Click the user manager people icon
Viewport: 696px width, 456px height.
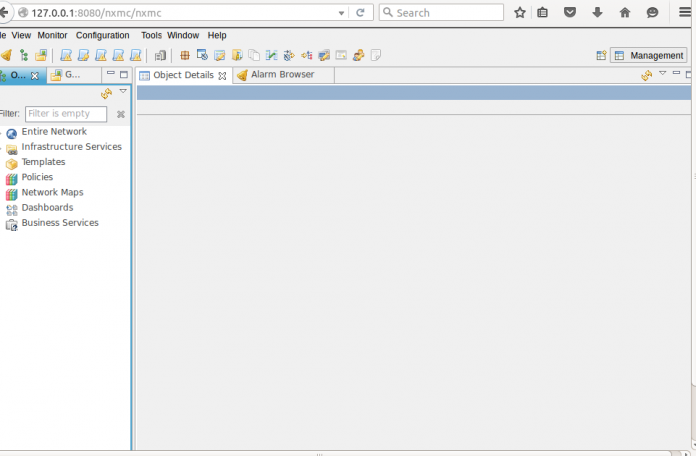[359, 55]
